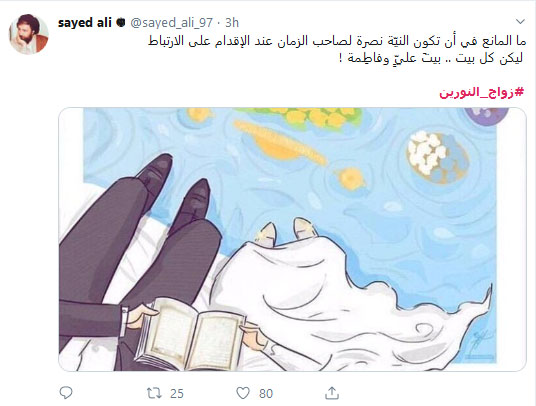Open the attached wedding illustration image
Screen dimensions: 536x406
[292, 239]
